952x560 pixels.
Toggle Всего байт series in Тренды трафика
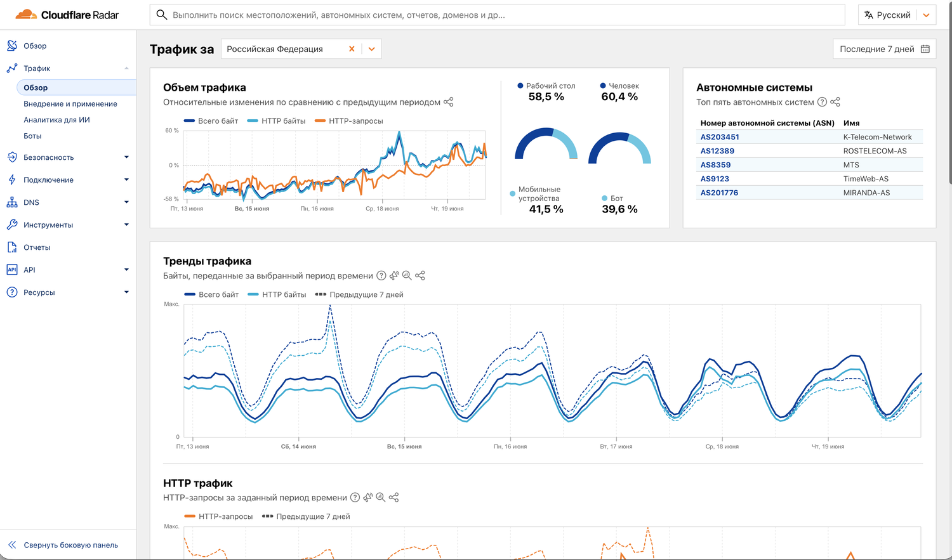212,295
